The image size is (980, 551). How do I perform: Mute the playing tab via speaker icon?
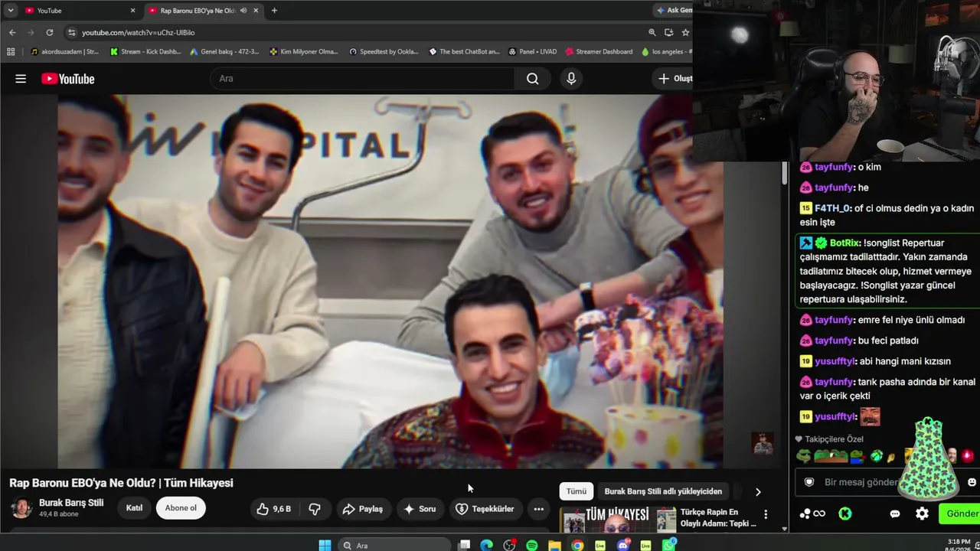tap(243, 11)
